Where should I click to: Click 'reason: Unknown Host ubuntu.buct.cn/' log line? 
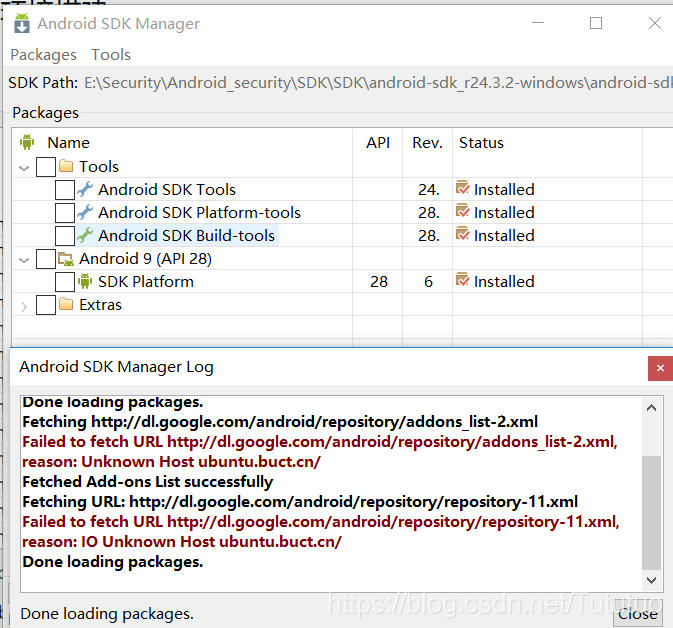171,461
